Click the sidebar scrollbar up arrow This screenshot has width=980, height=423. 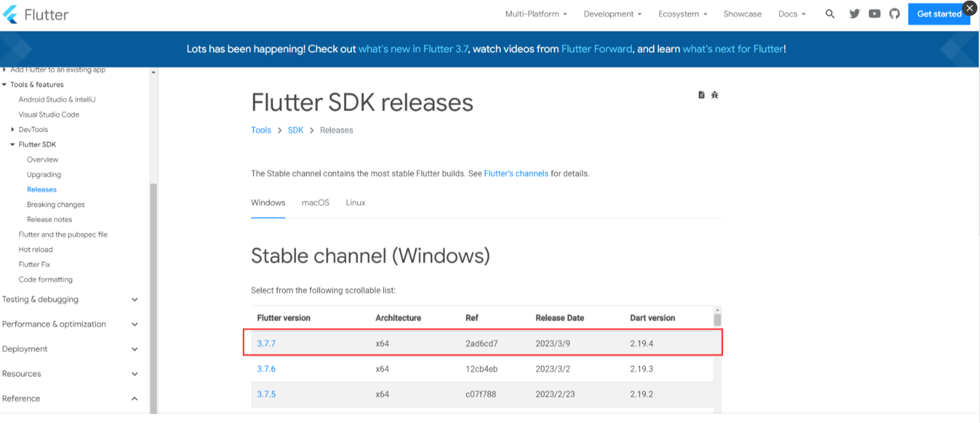coord(153,72)
